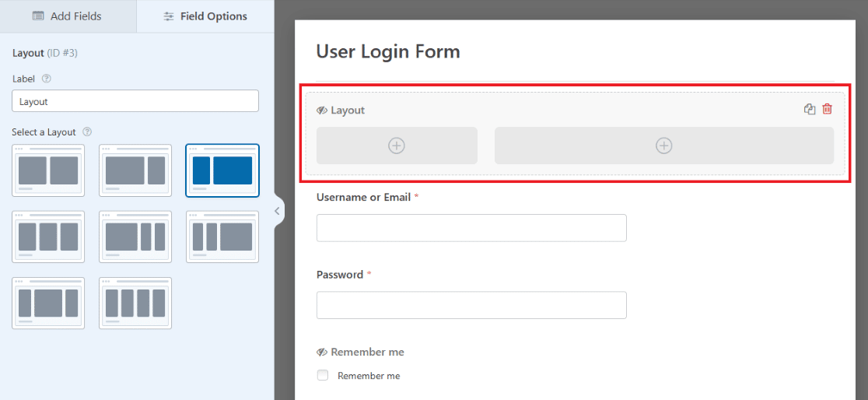868x400 pixels.
Task: Duplicate the Layout field using copy icon
Action: click(810, 110)
